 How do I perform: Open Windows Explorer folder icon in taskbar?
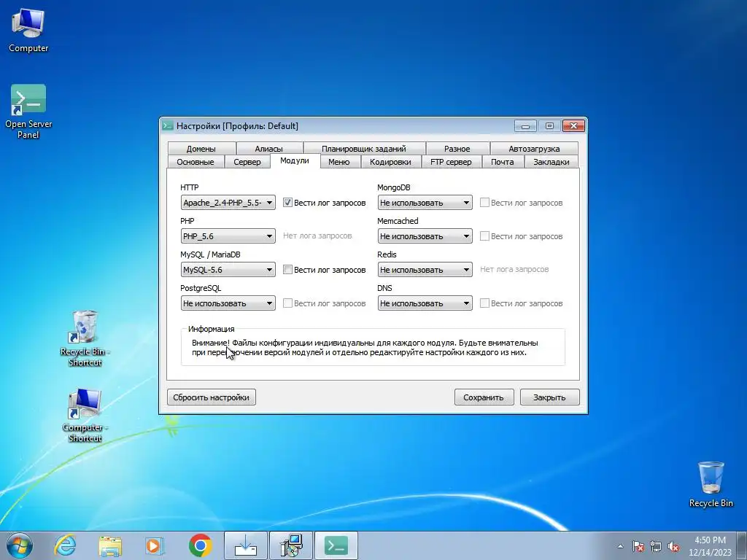[110, 545]
